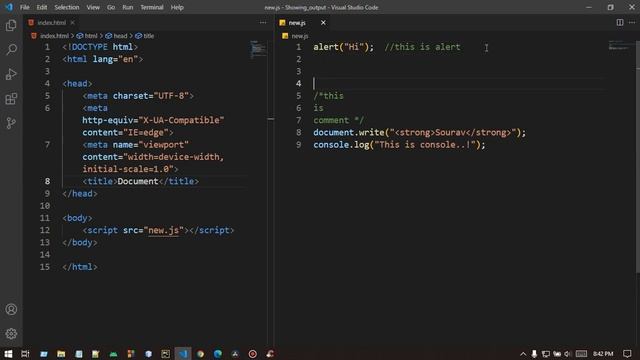This screenshot has height=360, width=640.
Task: Click title breadcrumb segment
Action: pyautogui.click(x=149, y=36)
